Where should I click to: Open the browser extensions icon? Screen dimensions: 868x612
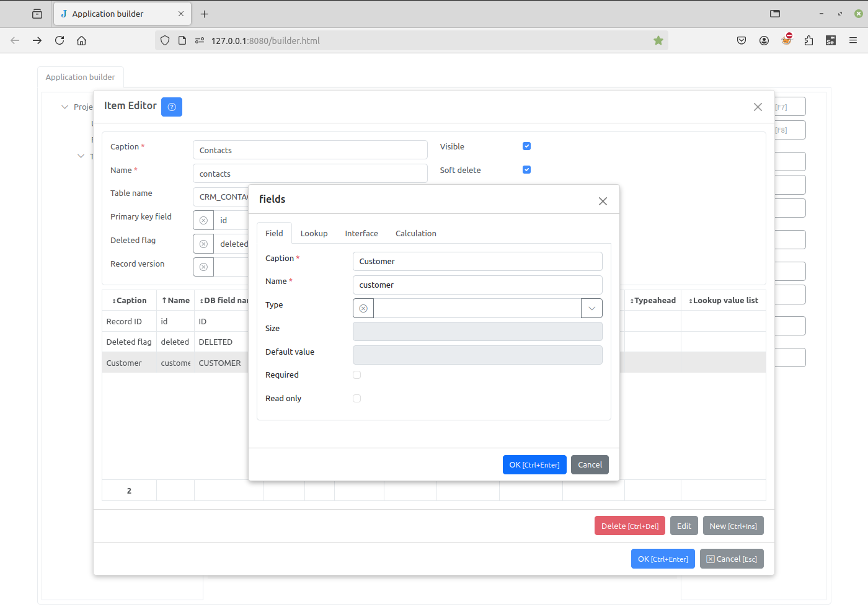pos(808,41)
